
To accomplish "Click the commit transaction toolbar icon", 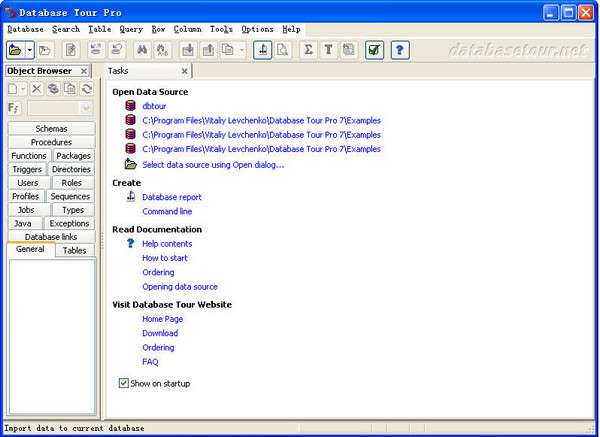I will coord(96,50).
